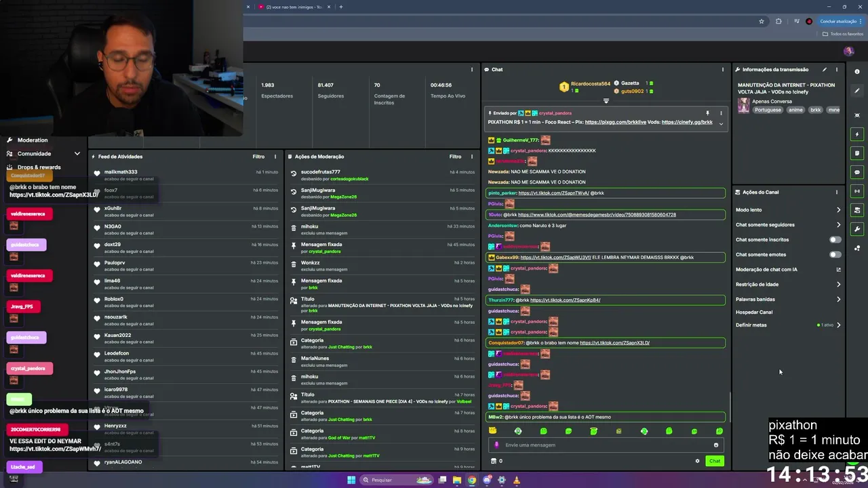Viewport: 868px width, 488px height.
Task: Click the lightning bolt quick-action icon
Action: point(857,134)
